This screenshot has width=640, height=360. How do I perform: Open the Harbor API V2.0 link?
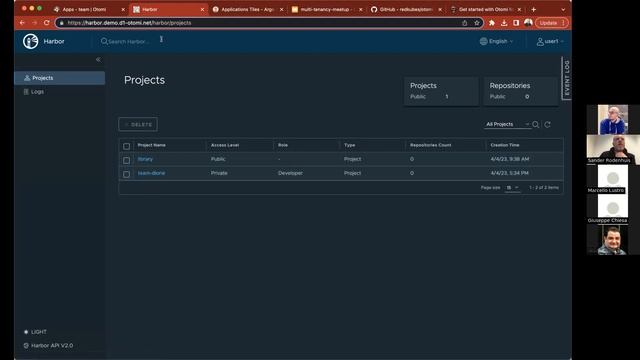[x=48, y=345]
